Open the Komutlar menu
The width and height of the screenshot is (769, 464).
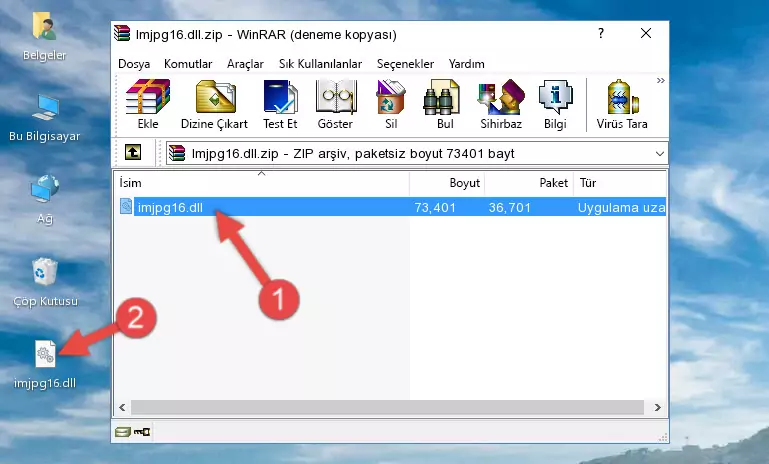click(x=188, y=64)
